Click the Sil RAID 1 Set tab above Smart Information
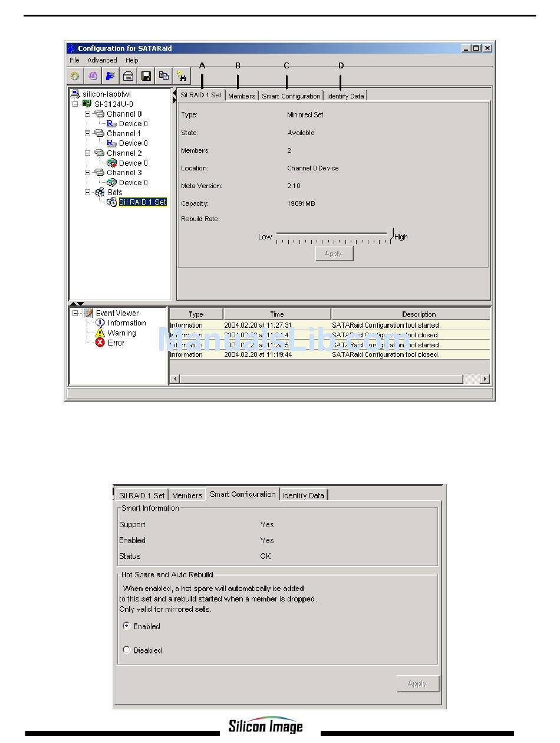The width and height of the screenshot is (560, 743). [x=142, y=495]
